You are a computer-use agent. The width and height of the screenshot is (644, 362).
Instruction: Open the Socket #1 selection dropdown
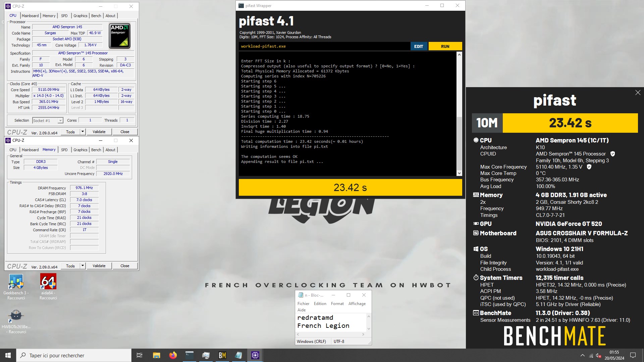pos(48,121)
